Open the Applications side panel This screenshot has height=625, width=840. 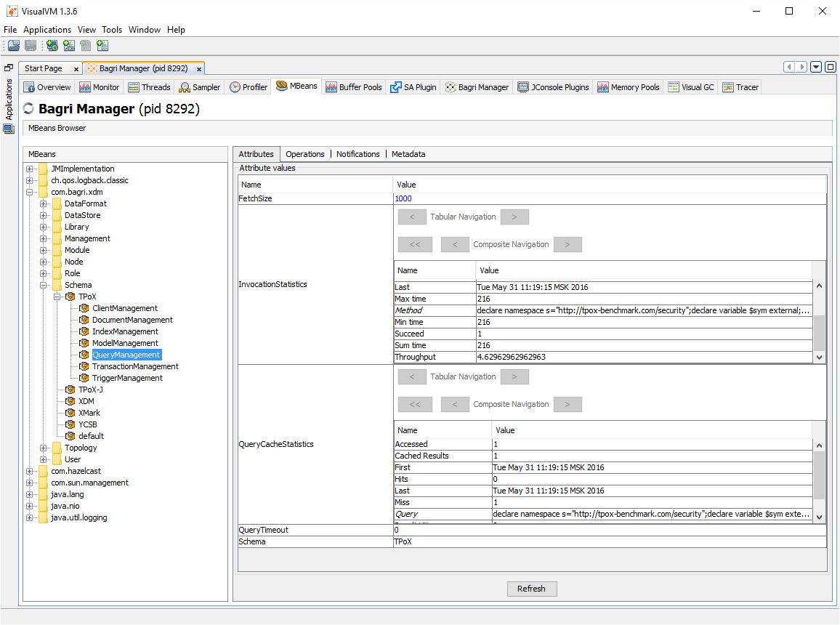[x=9, y=99]
